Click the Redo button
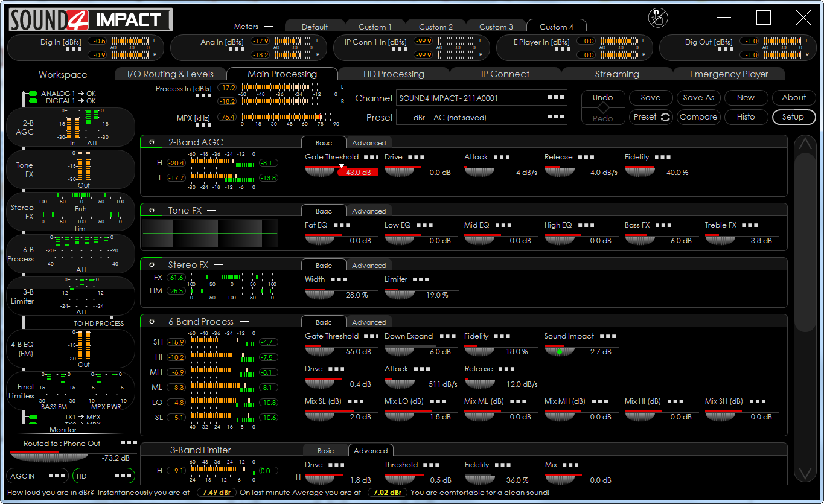Viewport: 824px width, 504px height. (602, 118)
